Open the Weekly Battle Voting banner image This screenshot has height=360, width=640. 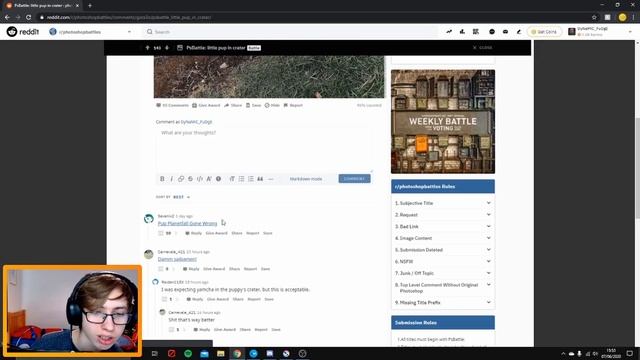point(443,122)
